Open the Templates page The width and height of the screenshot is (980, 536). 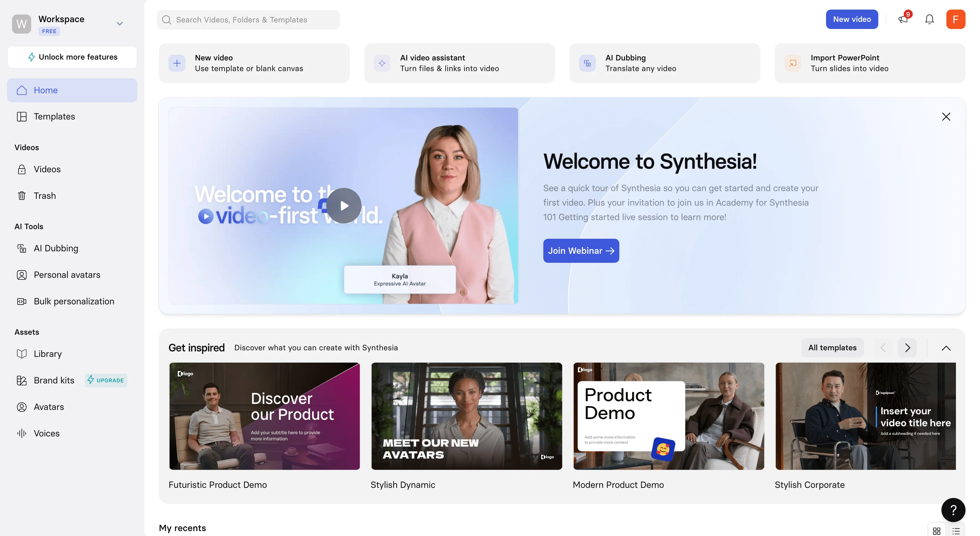pyautogui.click(x=54, y=116)
